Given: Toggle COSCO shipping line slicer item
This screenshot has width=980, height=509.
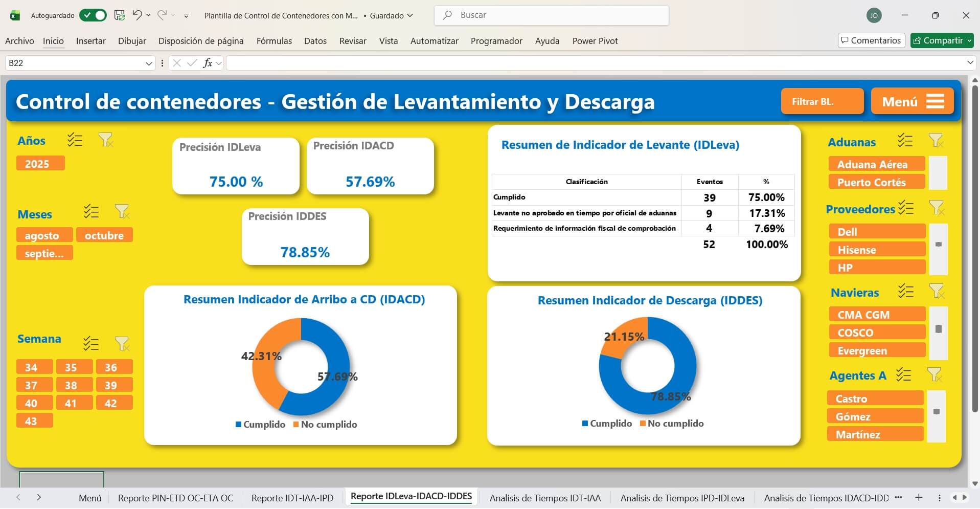Looking at the screenshot, I should point(877,333).
